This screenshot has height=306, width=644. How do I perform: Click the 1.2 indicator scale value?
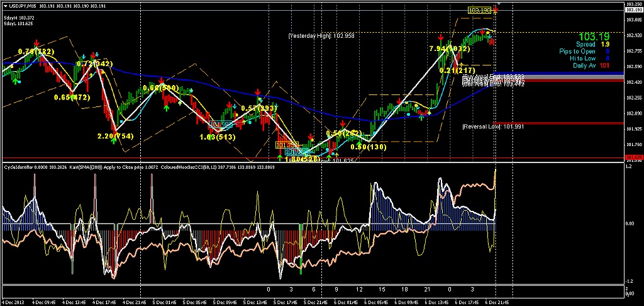point(629,167)
